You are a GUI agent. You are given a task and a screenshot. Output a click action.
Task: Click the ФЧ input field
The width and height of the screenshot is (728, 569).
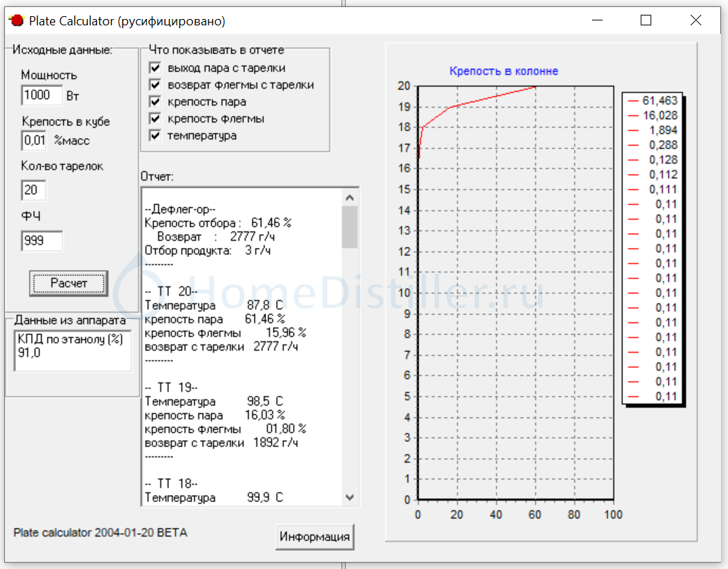click(x=42, y=241)
